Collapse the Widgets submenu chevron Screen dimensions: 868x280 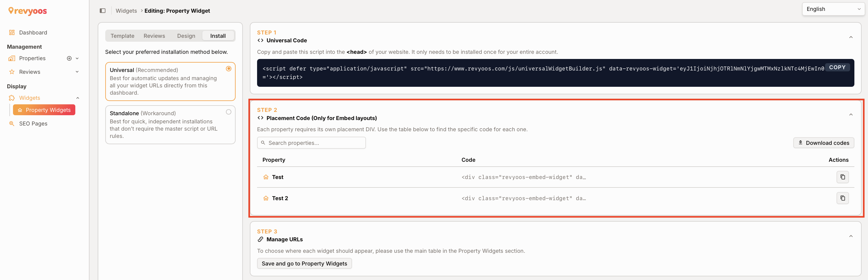[x=77, y=98]
